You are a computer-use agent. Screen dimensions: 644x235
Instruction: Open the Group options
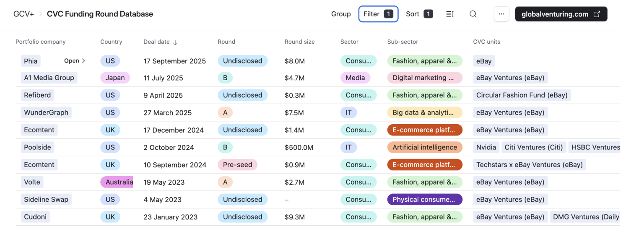pyautogui.click(x=340, y=14)
